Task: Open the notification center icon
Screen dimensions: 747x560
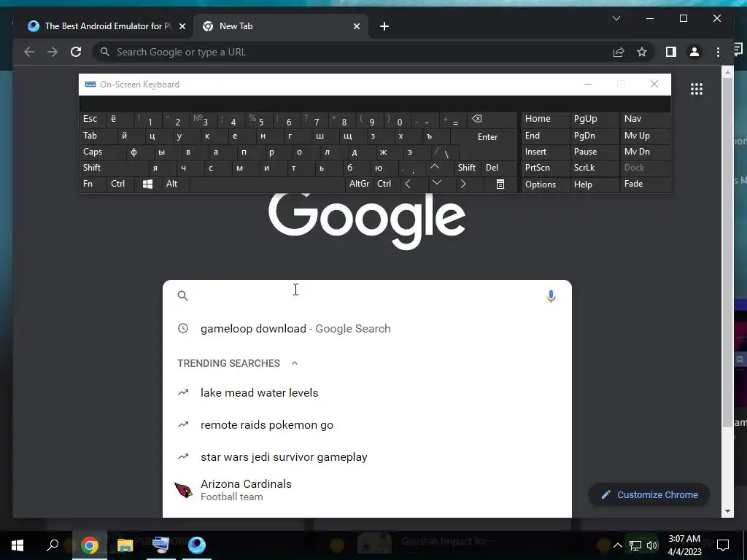Action: click(x=723, y=545)
